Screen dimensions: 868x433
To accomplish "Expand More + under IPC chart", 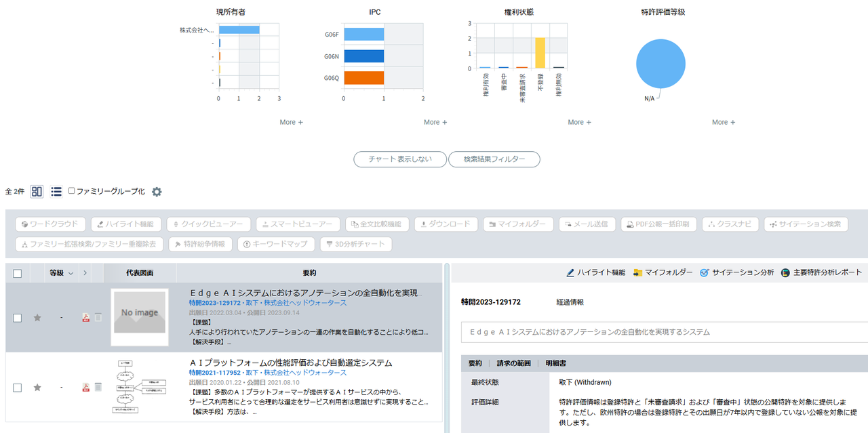I will click(x=435, y=123).
